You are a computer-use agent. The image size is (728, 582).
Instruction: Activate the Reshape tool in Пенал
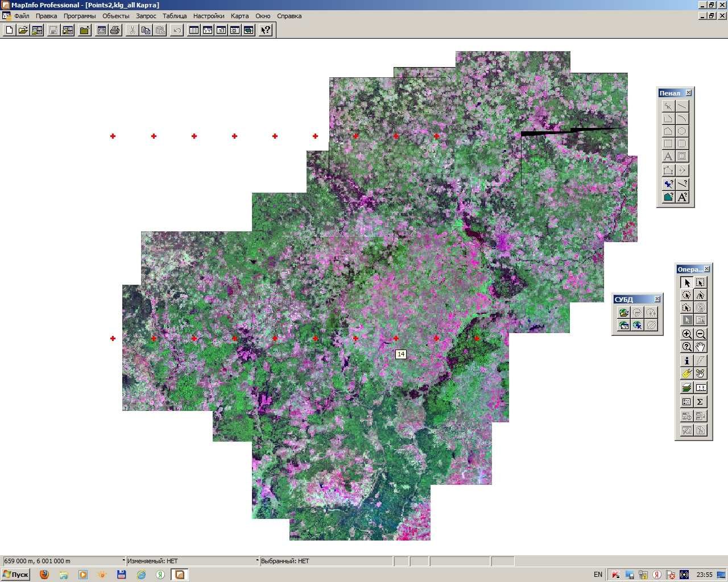668,170
